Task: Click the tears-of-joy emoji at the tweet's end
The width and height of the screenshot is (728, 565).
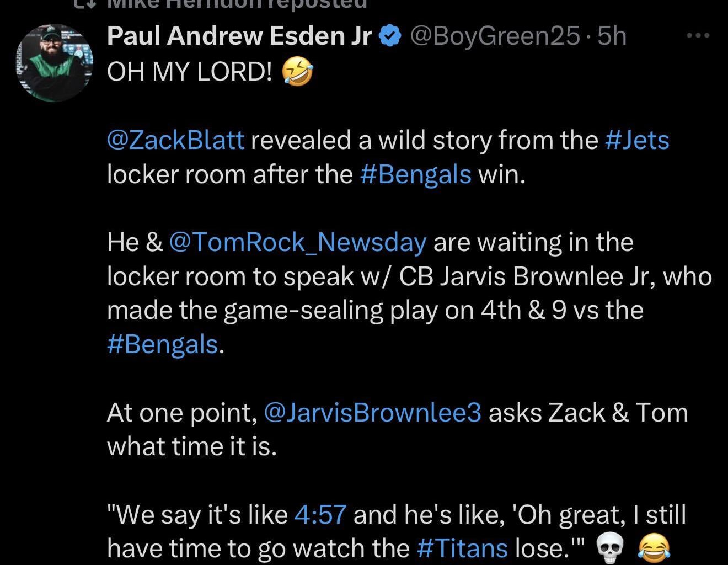Action: [x=654, y=548]
